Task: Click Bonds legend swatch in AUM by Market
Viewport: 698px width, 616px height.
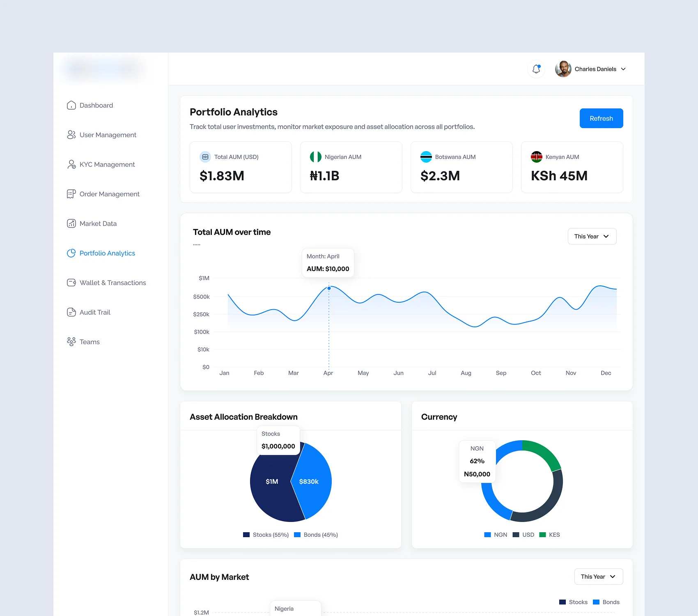Action: point(596,602)
